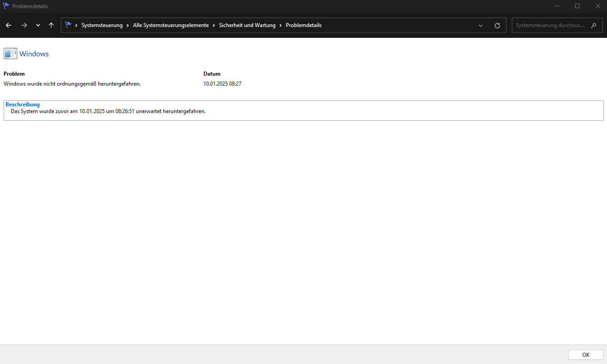Click the search magnifier icon
Viewport: 607px width, 364px height.
593,26
